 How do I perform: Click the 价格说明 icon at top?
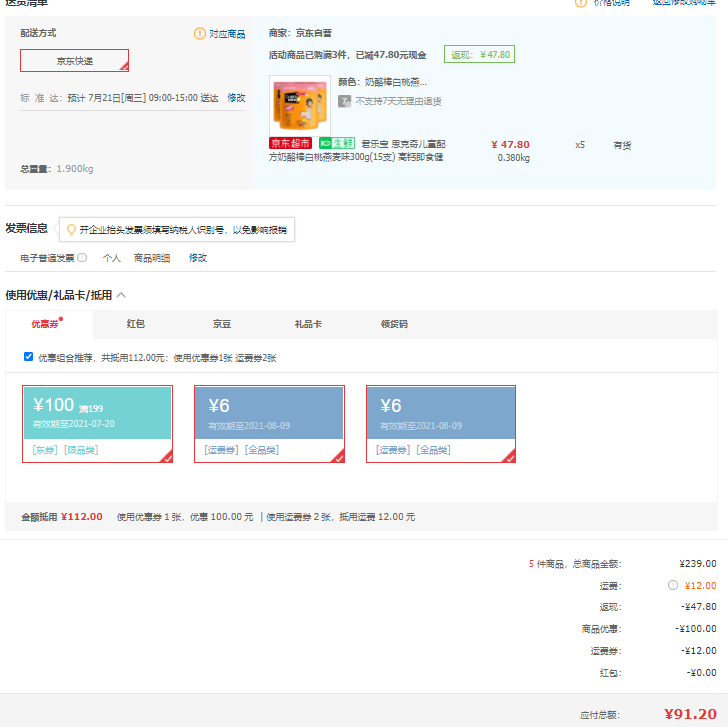pyautogui.click(x=580, y=3)
